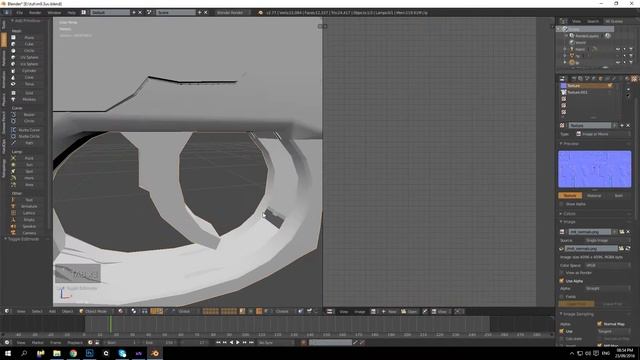The image size is (640, 360).
Task: Click New button in image editor header
Action: [389, 311]
